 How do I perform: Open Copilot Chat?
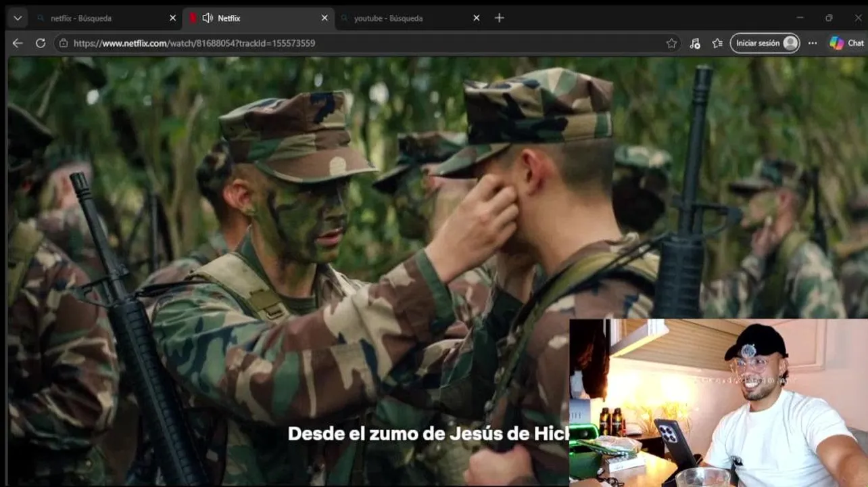pos(846,43)
